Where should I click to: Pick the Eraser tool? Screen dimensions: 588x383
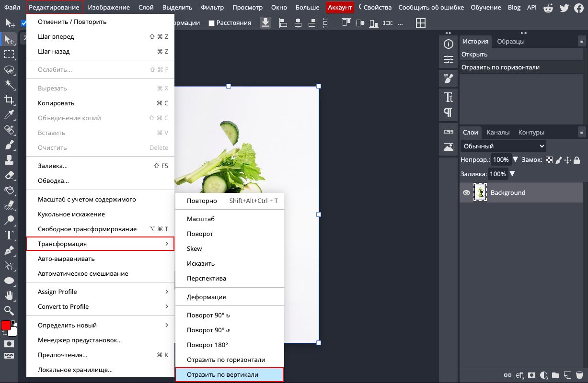[x=9, y=175]
